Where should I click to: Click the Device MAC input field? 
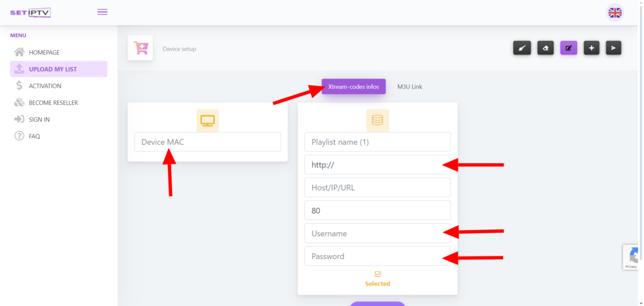click(208, 142)
